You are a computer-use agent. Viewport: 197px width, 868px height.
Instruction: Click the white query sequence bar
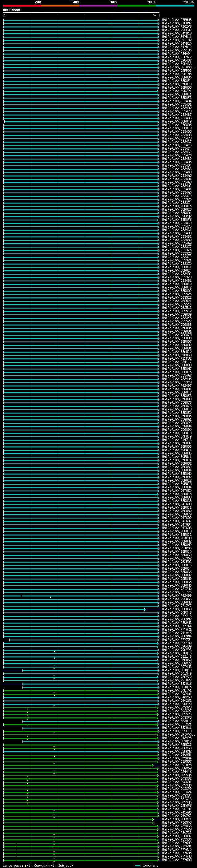click(81, 12)
